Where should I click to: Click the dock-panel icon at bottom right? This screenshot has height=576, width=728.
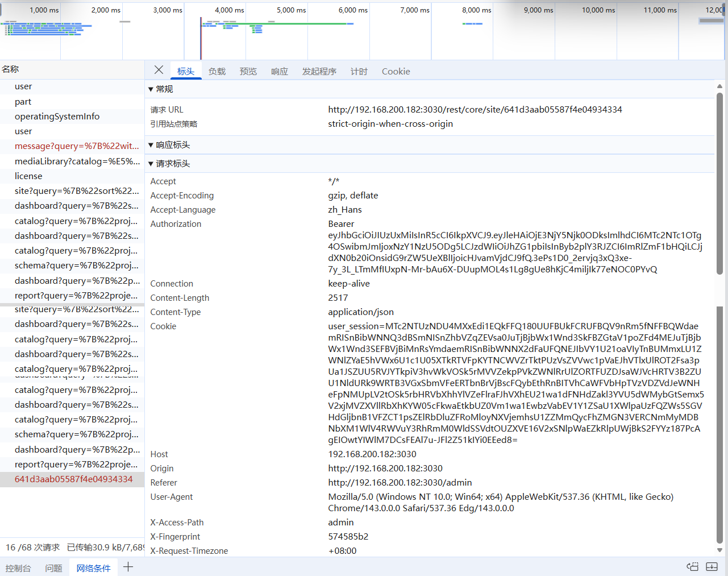(712, 566)
